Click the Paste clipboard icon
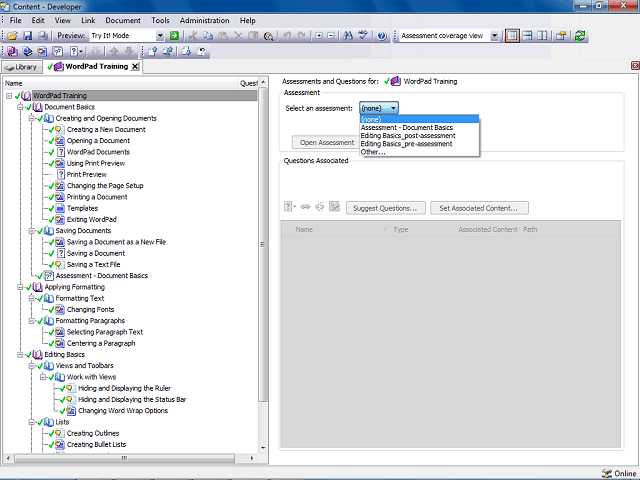Image resolution: width=640 pixels, height=480 pixels. click(x=223, y=36)
